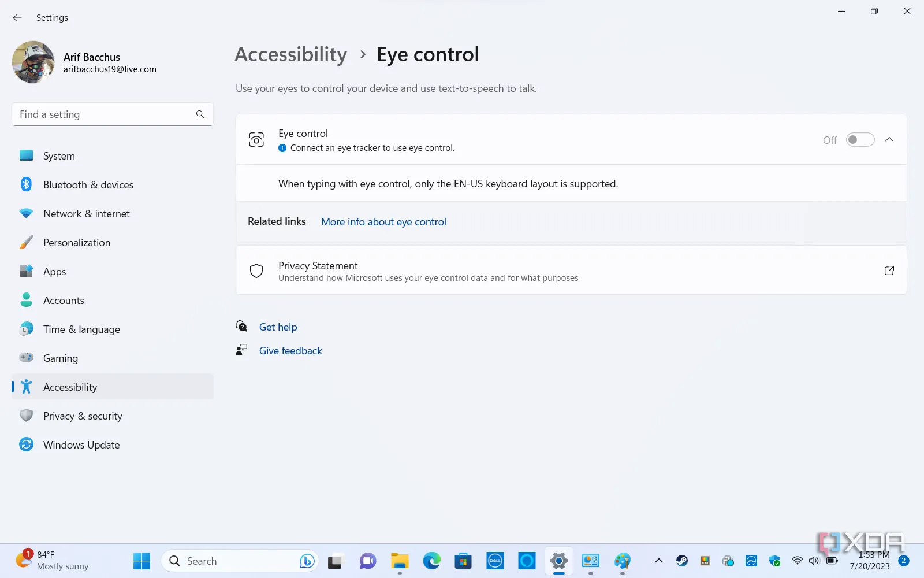Click the Get help headset icon
This screenshot has width=924, height=578.
(241, 326)
